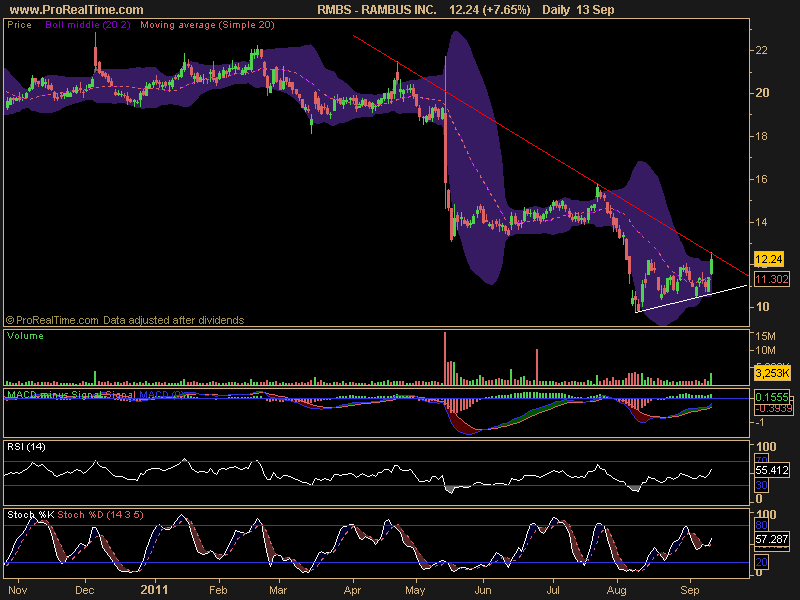
Task: Click the Sep date axis label
Action: (x=690, y=590)
